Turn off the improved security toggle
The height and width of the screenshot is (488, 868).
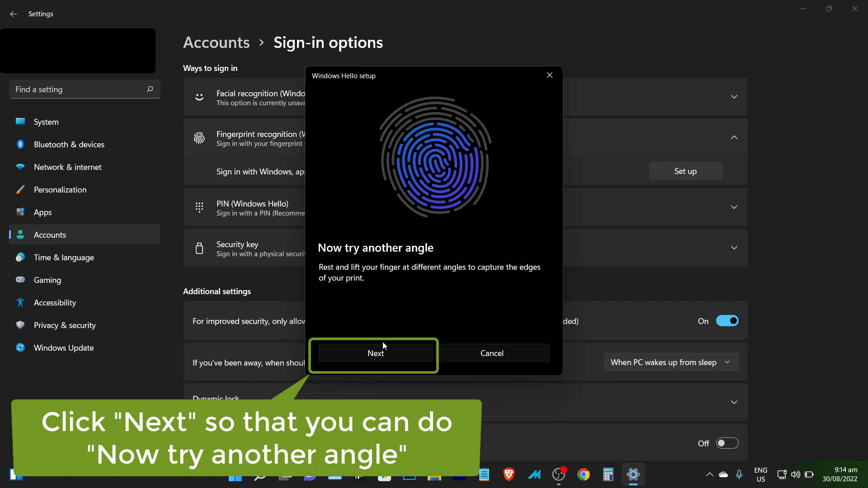click(x=727, y=321)
